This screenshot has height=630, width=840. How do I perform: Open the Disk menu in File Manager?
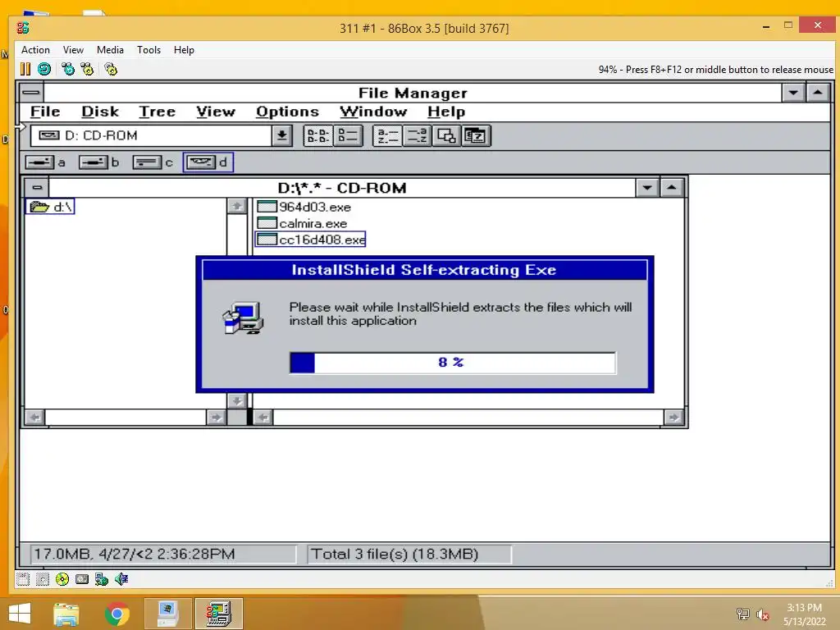point(100,112)
